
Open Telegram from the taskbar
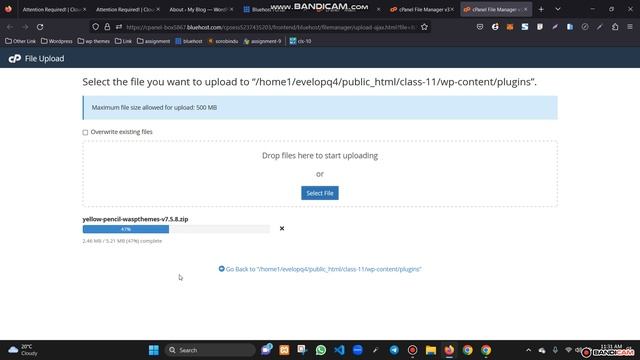[x=394, y=350]
